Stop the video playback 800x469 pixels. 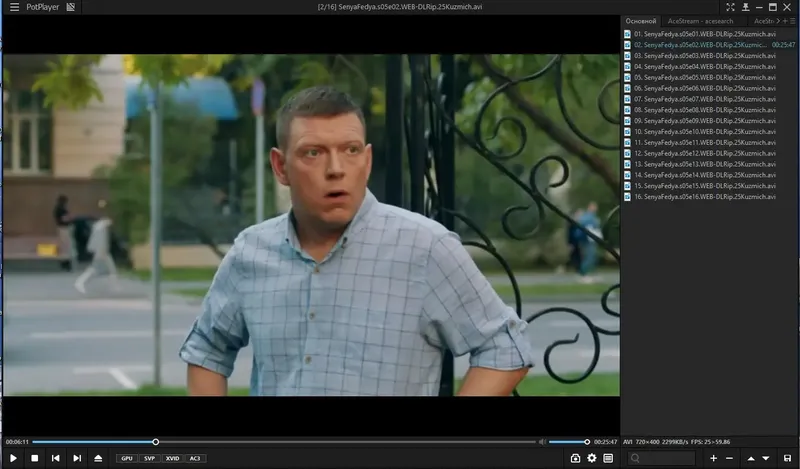[x=35, y=458]
